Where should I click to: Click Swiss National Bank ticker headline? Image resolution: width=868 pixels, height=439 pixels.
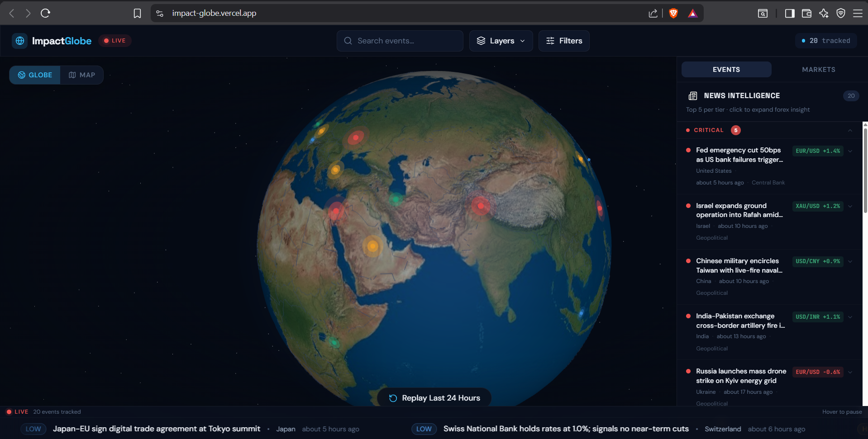[x=566, y=429]
